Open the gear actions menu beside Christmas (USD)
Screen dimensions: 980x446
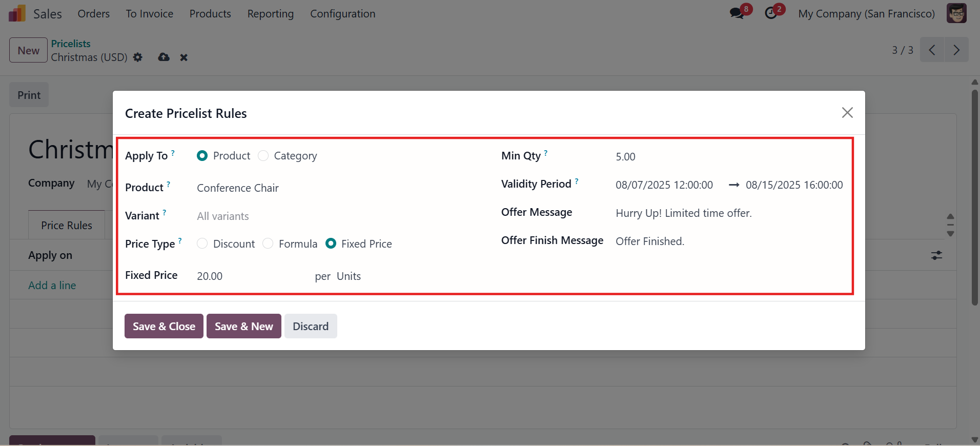point(138,57)
